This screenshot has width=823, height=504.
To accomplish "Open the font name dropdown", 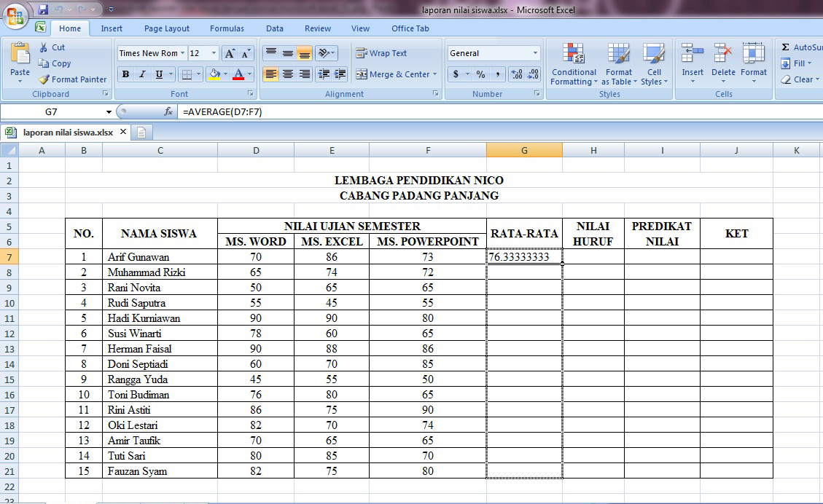I will (x=183, y=53).
